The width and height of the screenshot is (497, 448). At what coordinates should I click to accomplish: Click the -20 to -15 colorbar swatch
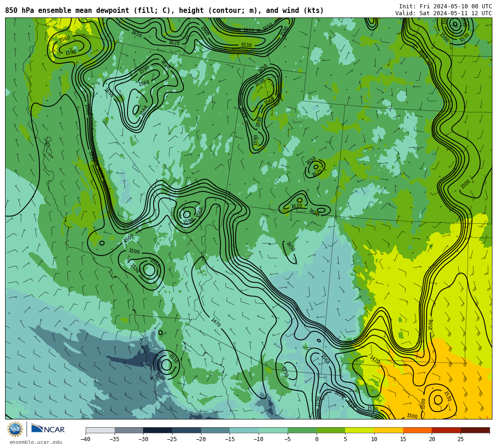point(215,430)
